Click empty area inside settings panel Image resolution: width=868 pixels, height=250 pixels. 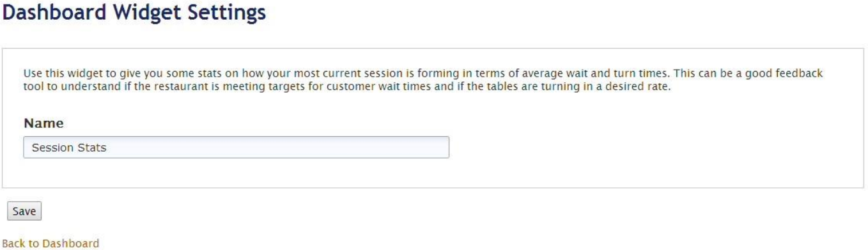coord(639,147)
